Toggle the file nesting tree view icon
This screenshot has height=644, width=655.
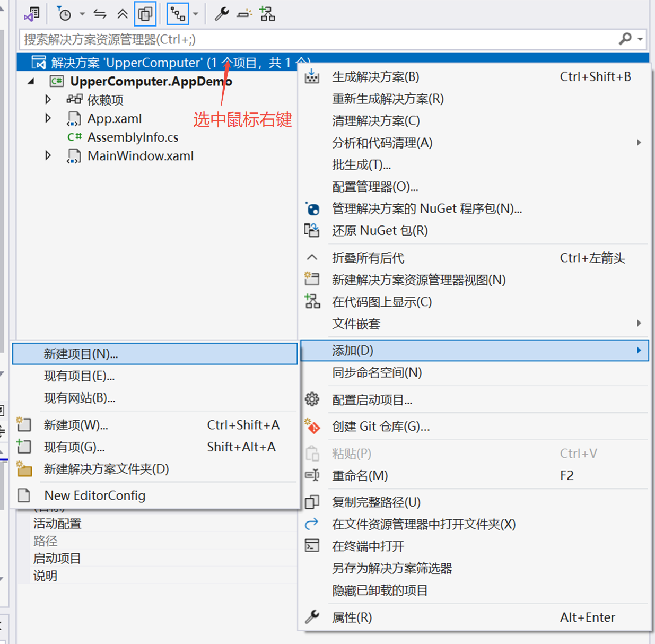click(x=178, y=14)
